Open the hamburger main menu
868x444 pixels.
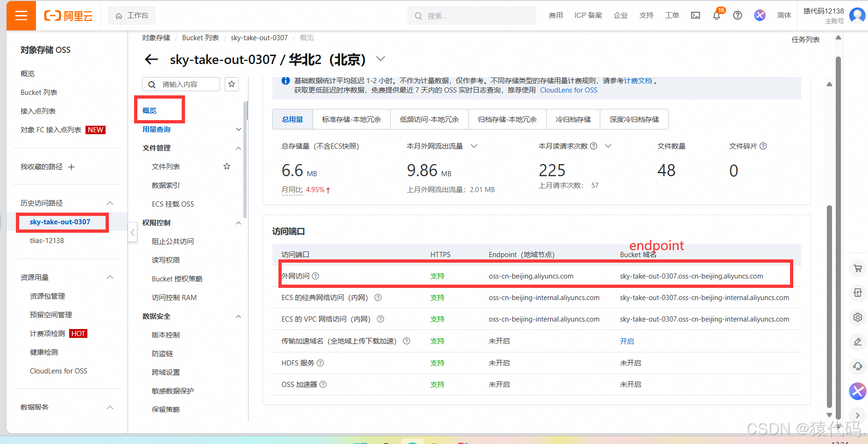(21, 15)
